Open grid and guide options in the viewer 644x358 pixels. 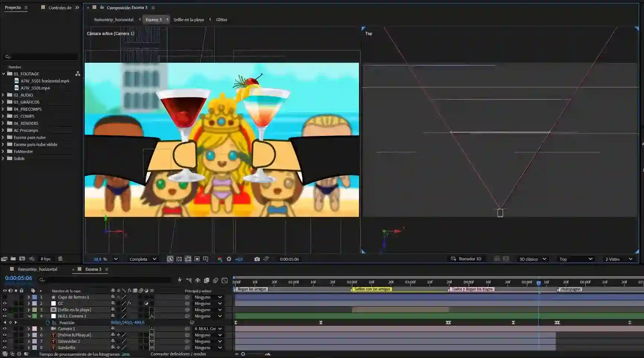click(x=206, y=259)
